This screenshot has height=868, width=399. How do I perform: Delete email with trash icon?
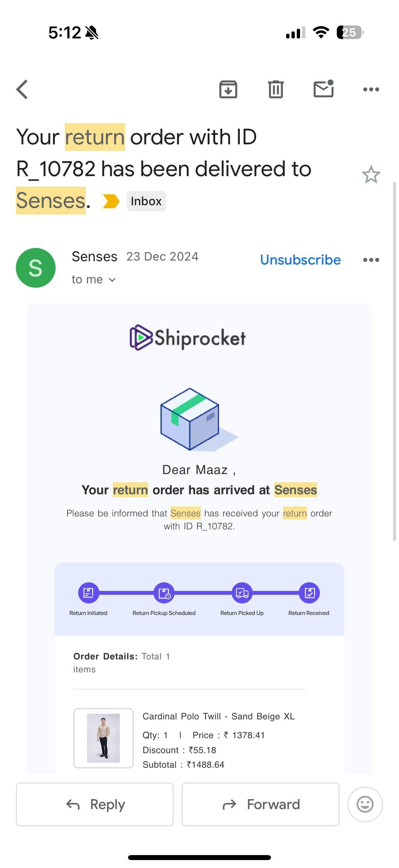point(276,89)
